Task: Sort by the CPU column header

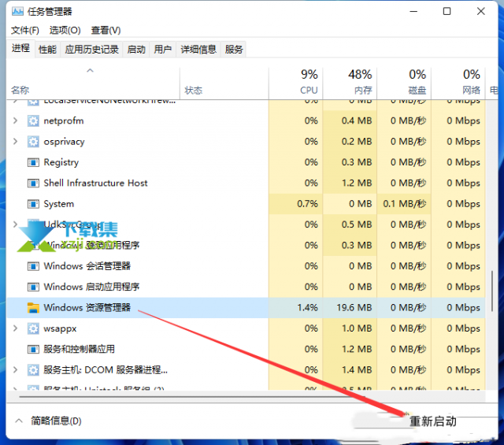Action: point(295,83)
